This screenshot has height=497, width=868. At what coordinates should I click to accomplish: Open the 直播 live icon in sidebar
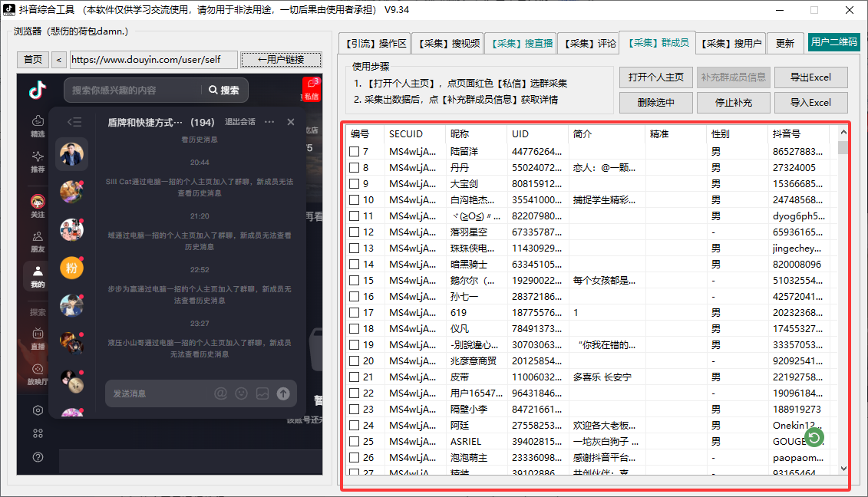(x=37, y=338)
